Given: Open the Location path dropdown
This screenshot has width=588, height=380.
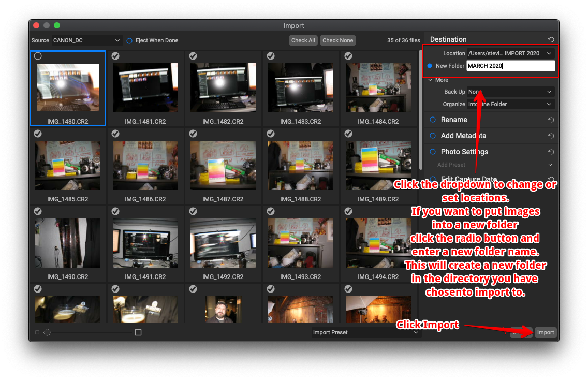Looking at the screenshot, I should pos(510,53).
